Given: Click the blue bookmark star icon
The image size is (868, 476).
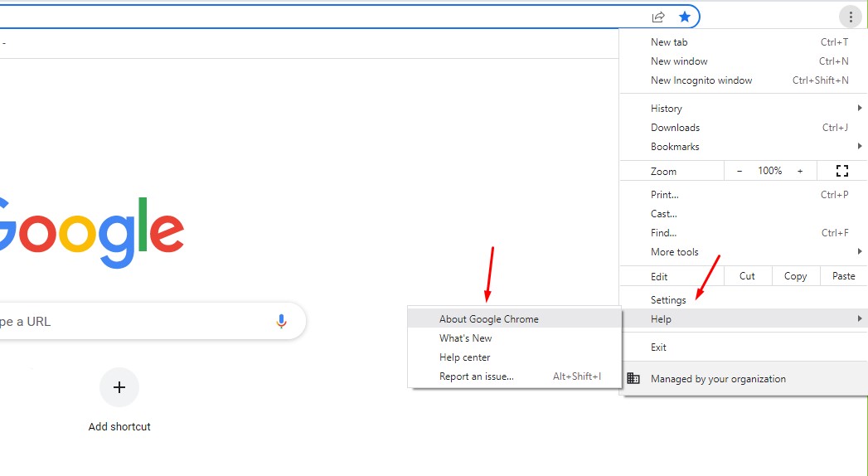Looking at the screenshot, I should point(685,17).
